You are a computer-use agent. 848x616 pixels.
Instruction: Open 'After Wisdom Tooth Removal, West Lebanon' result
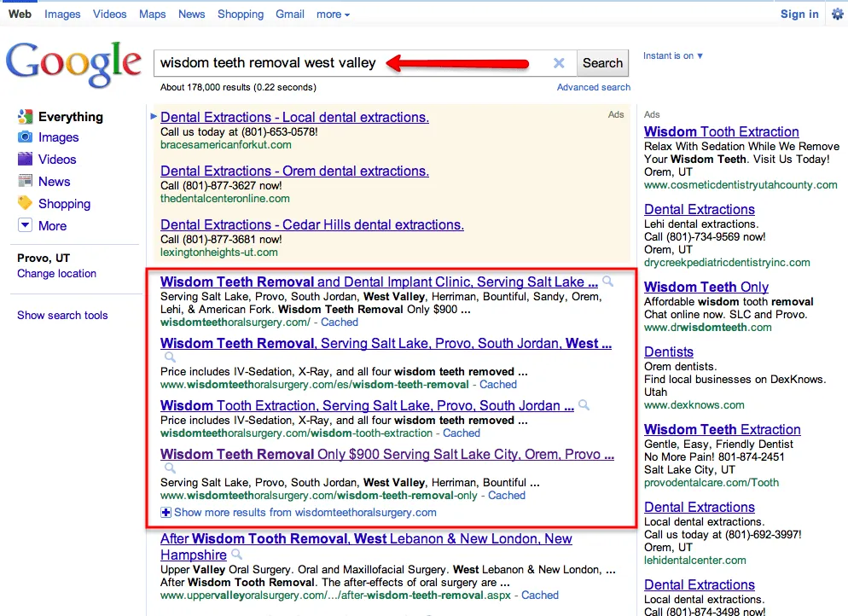click(366, 547)
